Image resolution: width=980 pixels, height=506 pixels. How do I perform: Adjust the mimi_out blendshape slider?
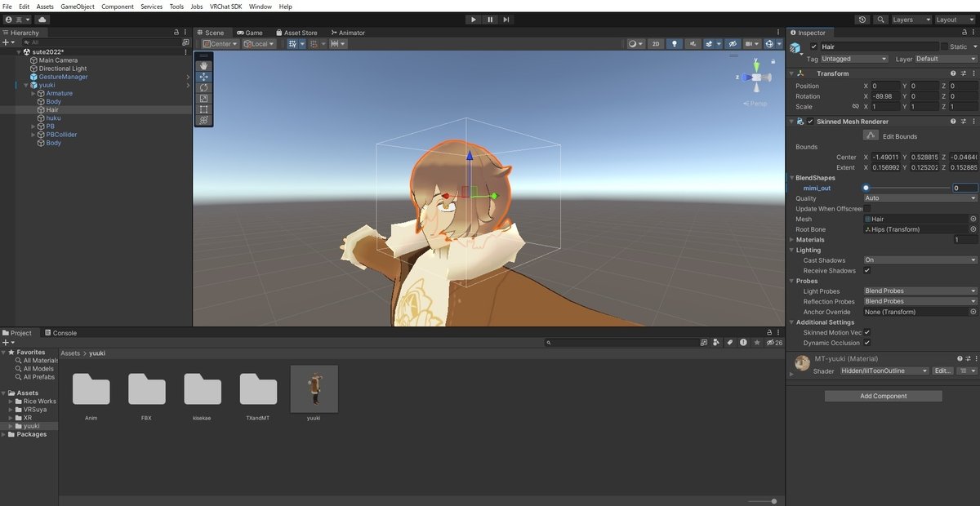(x=906, y=188)
